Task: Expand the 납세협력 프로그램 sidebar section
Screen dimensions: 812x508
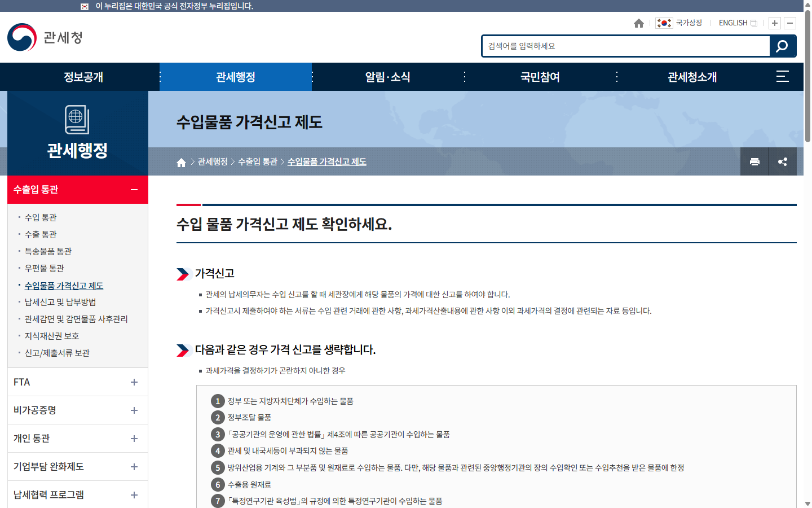Action: coord(78,495)
